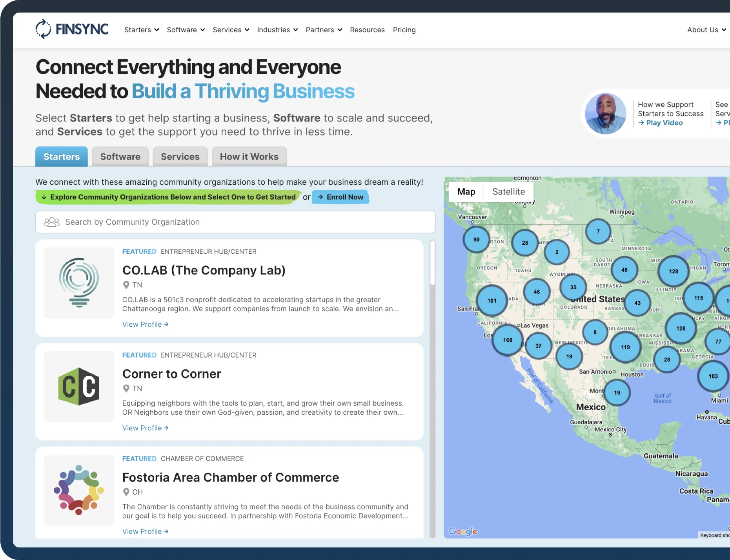
Task: Focus the Search by Community Organization field
Action: pyautogui.click(x=235, y=222)
